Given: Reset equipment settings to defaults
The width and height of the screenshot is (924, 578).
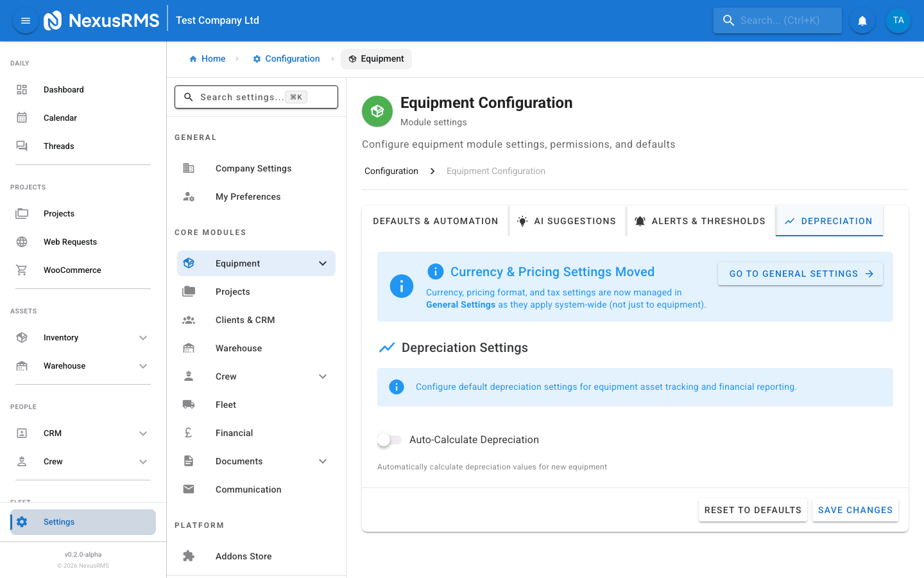Looking at the screenshot, I should tap(753, 510).
